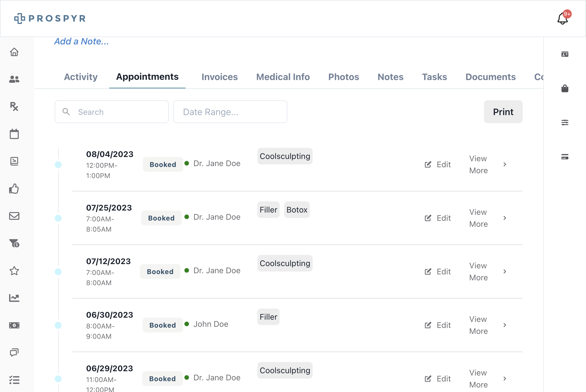
Task: Open the ID card icon on the right panel
Action: (x=565, y=54)
